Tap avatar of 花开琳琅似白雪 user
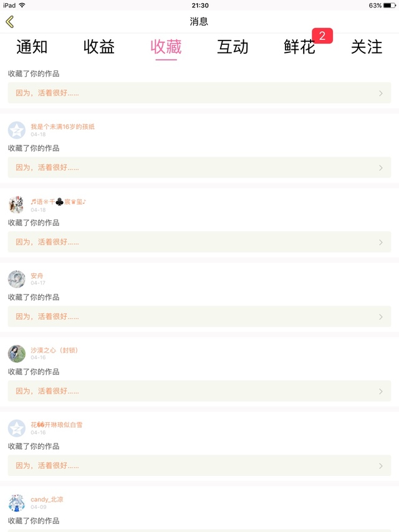 (x=17, y=428)
